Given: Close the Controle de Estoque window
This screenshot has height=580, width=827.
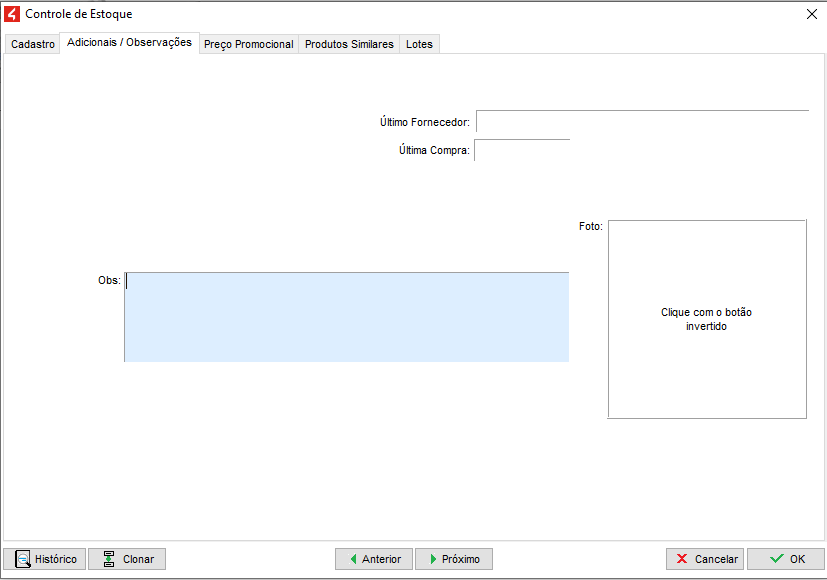Looking at the screenshot, I should click(811, 14).
